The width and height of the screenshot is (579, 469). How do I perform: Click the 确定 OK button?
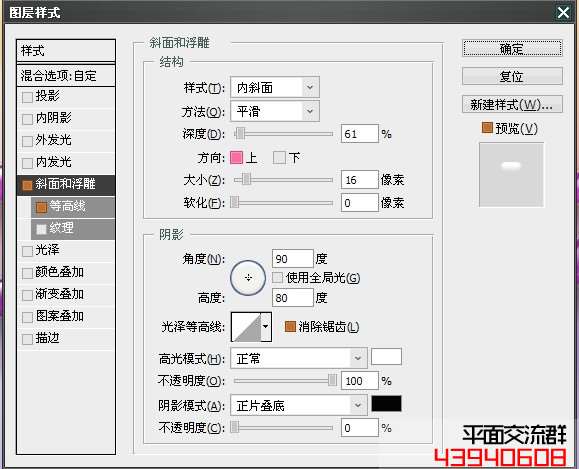tap(512, 49)
